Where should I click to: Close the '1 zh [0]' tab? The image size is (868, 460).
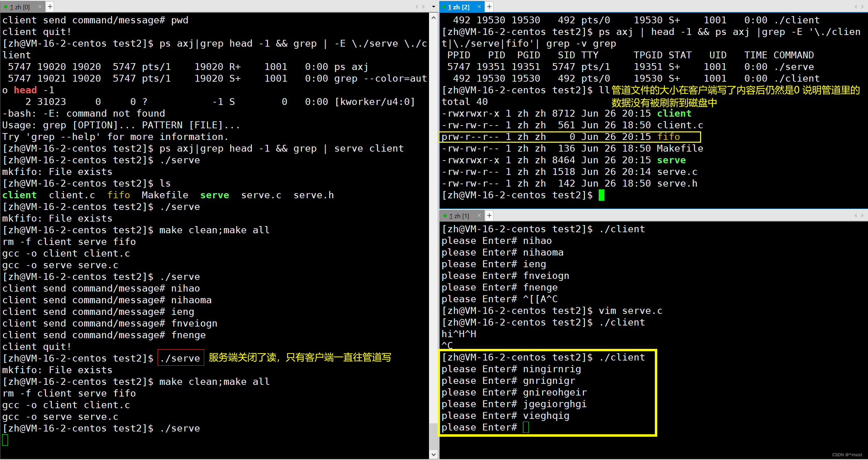pos(40,7)
